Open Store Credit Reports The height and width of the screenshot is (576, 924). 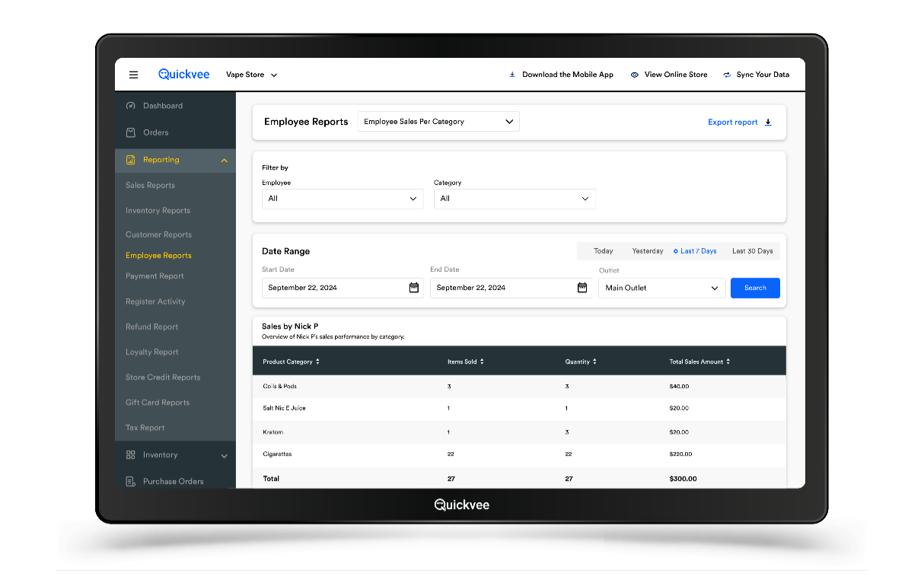[x=163, y=377]
